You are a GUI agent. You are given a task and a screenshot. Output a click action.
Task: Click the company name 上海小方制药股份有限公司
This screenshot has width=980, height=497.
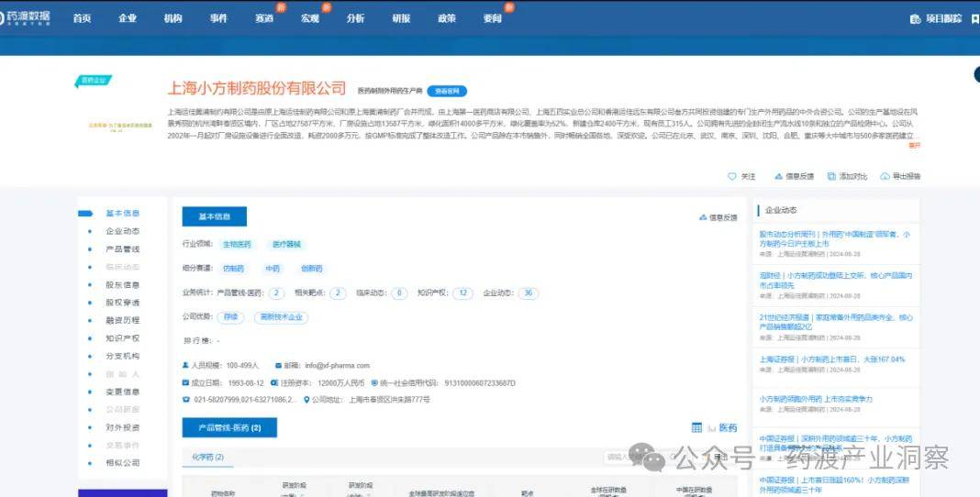coord(257,88)
